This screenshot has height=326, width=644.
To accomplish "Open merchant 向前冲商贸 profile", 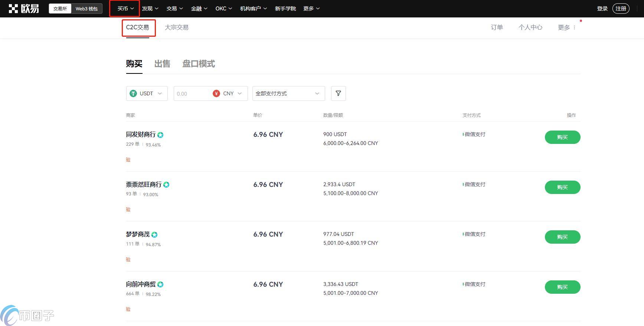I will tap(141, 284).
